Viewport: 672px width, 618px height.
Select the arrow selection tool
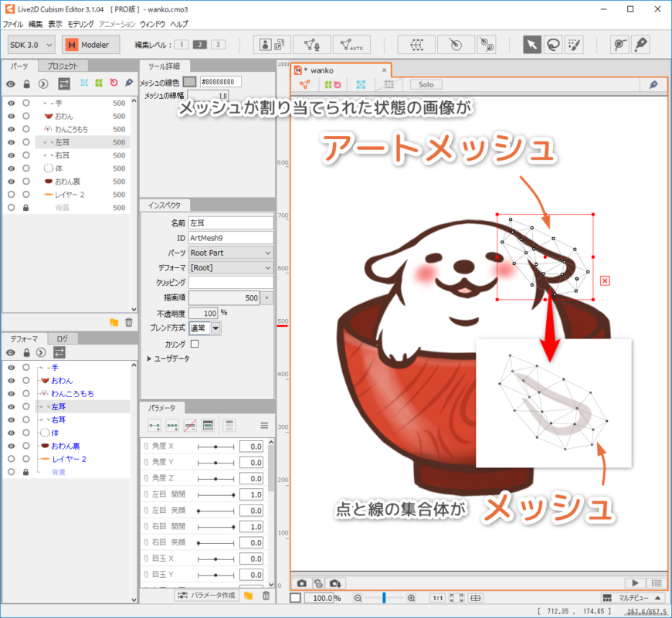pos(531,45)
